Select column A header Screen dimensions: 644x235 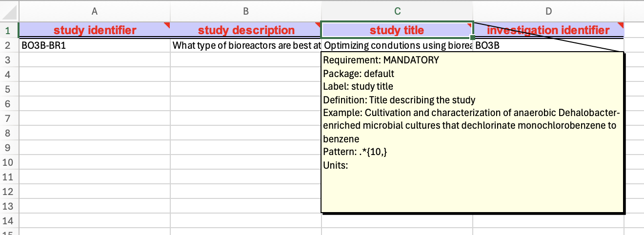(94, 10)
